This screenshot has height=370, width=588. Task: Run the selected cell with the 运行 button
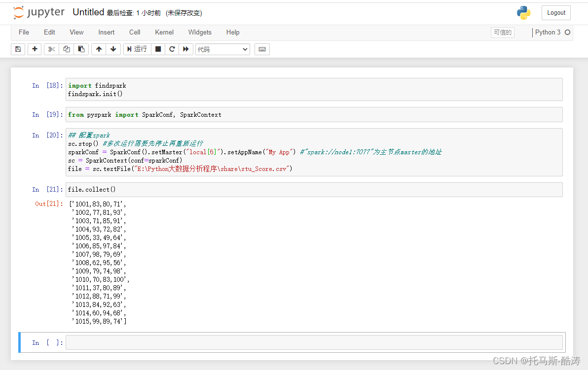137,49
